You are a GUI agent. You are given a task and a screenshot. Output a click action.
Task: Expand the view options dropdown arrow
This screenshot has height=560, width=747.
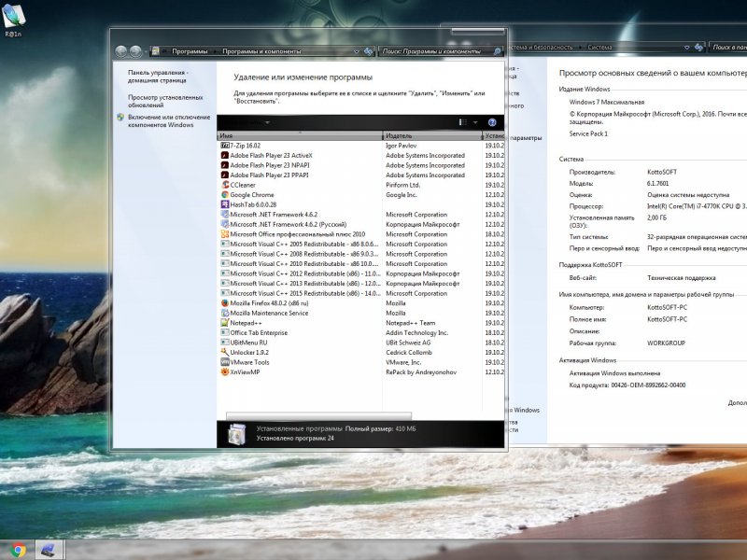475,122
